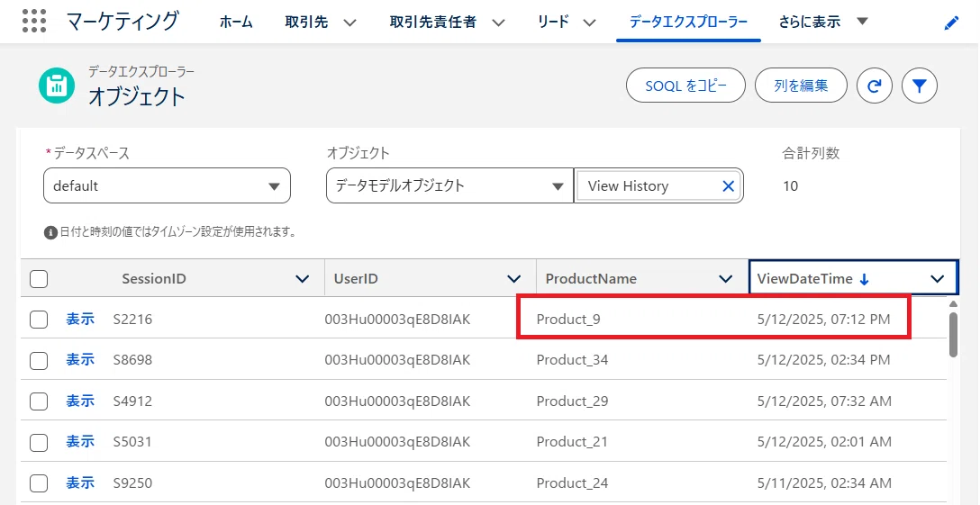
Task: Click the 5/12/2025, 07:12 PM cell
Action: [824, 320]
